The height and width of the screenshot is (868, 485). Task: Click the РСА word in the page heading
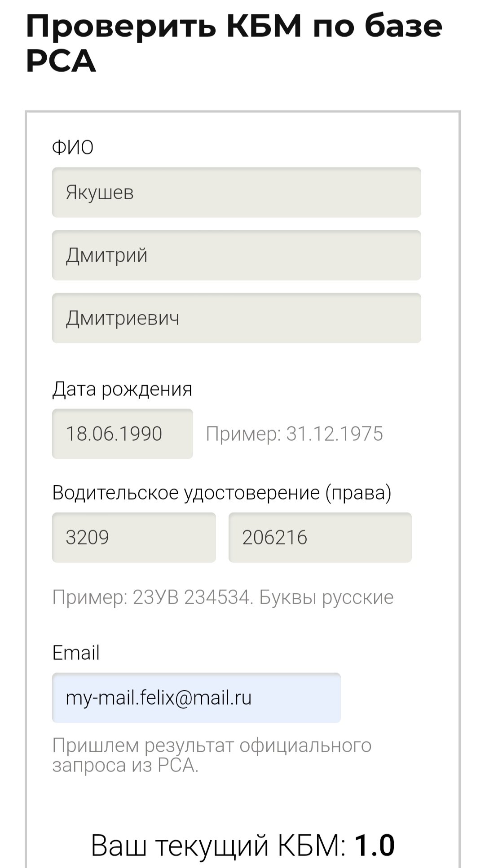point(61,61)
